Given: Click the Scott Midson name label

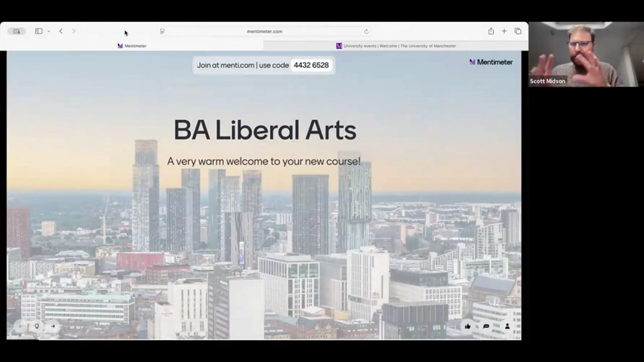Looking at the screenshot, I should (x=547, y=81).
